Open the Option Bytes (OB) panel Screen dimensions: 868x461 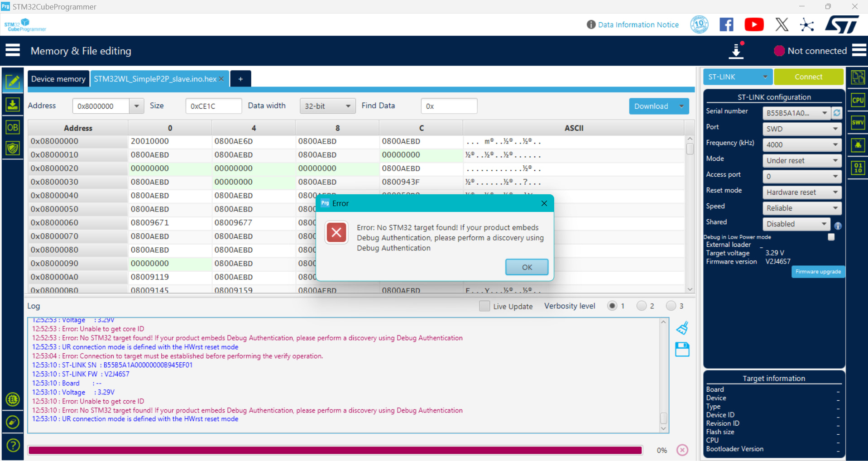pos(13,127)
